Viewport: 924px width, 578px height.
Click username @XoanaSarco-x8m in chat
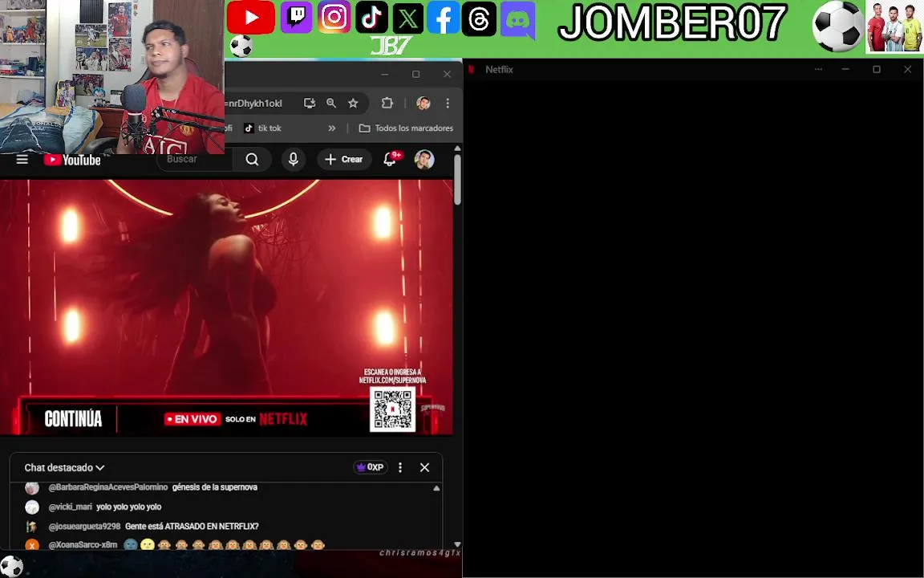(x=83, y=545)
